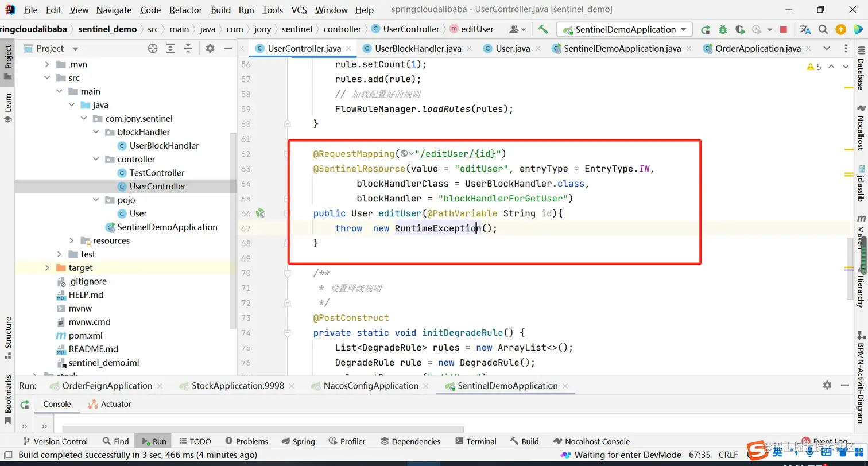Toggle the Structure tool window
This screenshot has width=868, height=466.
(8, 337)
